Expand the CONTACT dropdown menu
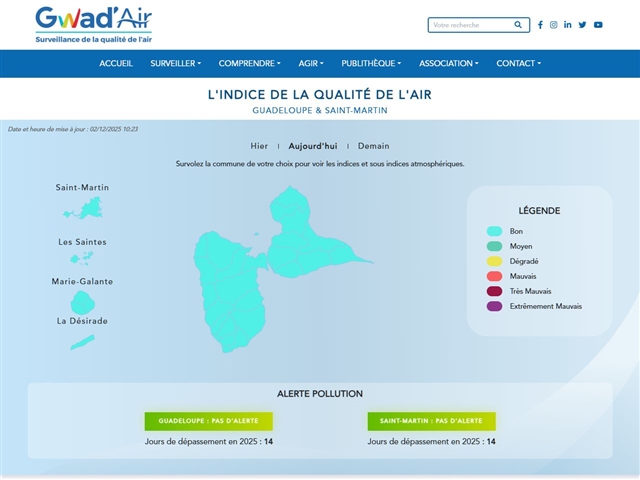Image resolution: width=640 pixels, height=480 pixels. (518, 63)
